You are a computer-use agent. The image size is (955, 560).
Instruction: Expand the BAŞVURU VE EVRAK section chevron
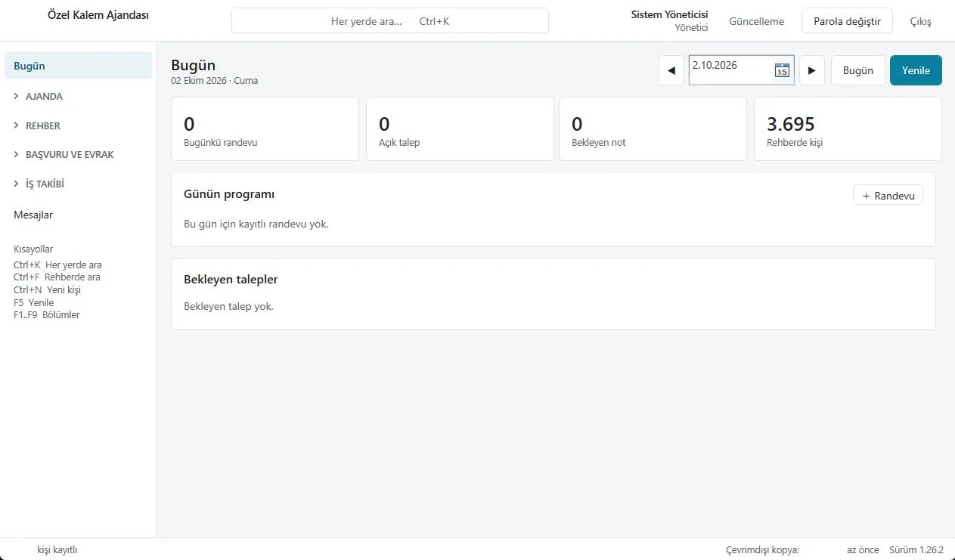(17, 154)
